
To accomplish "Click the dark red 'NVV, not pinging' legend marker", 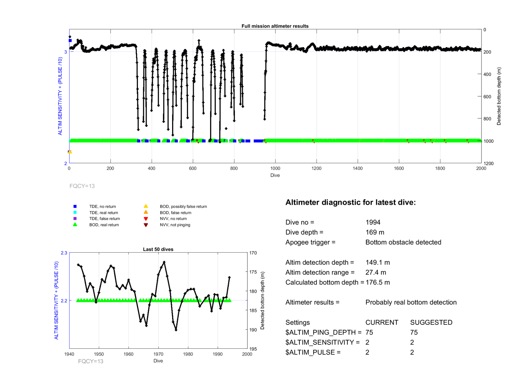I will click(146, 225).
